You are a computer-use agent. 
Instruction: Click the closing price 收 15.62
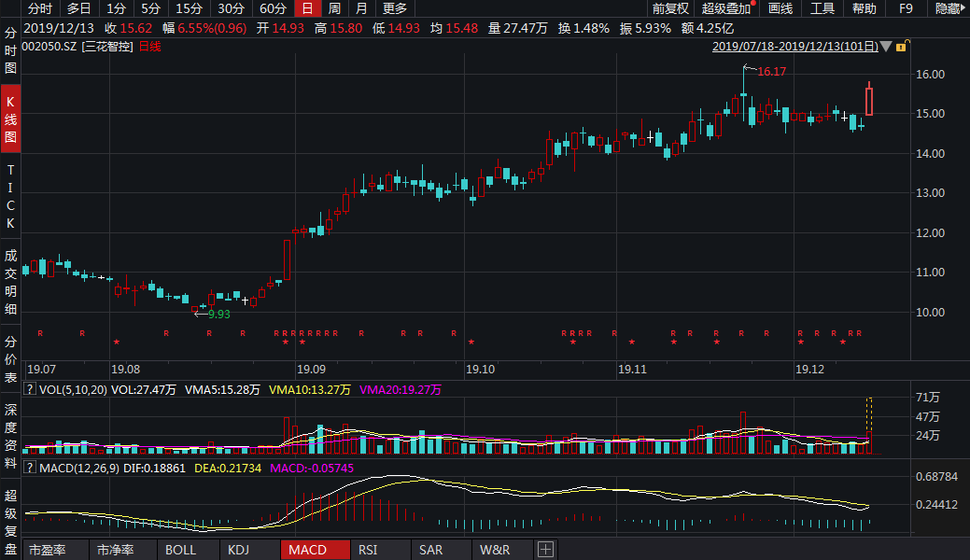click(x=128, y=28)
